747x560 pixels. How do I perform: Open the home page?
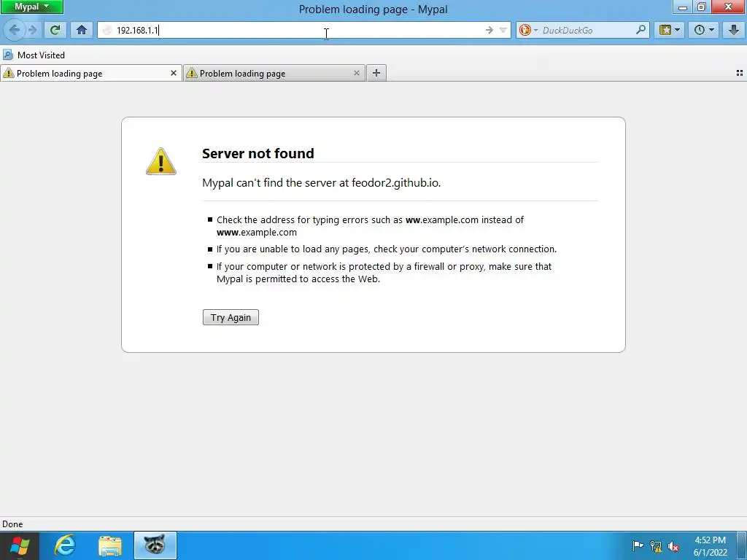point(82,30)
